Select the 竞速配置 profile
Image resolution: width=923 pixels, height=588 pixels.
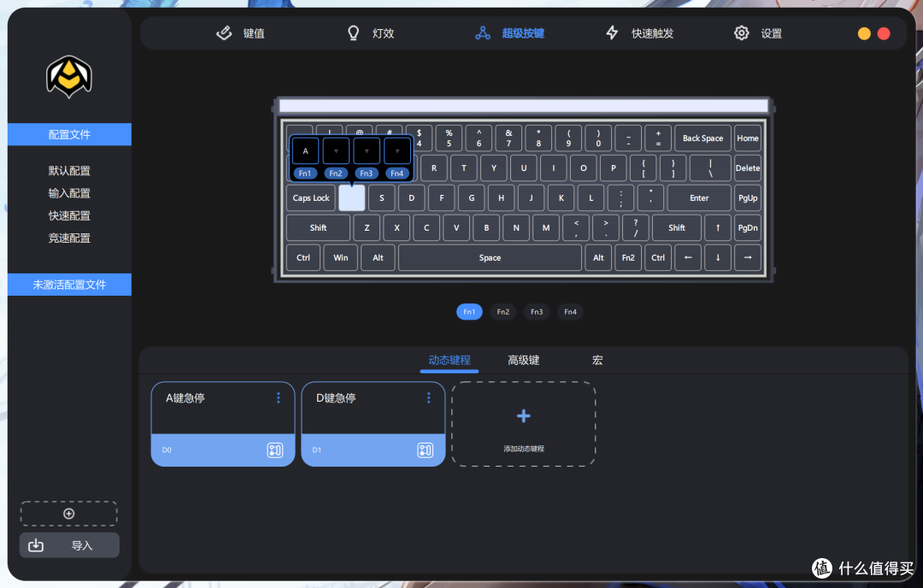coord(69,238)
